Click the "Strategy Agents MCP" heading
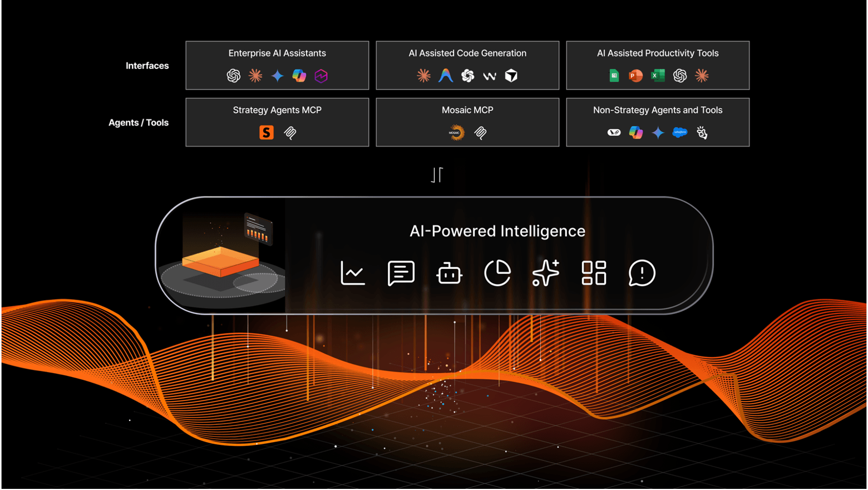 coord(277,110)
